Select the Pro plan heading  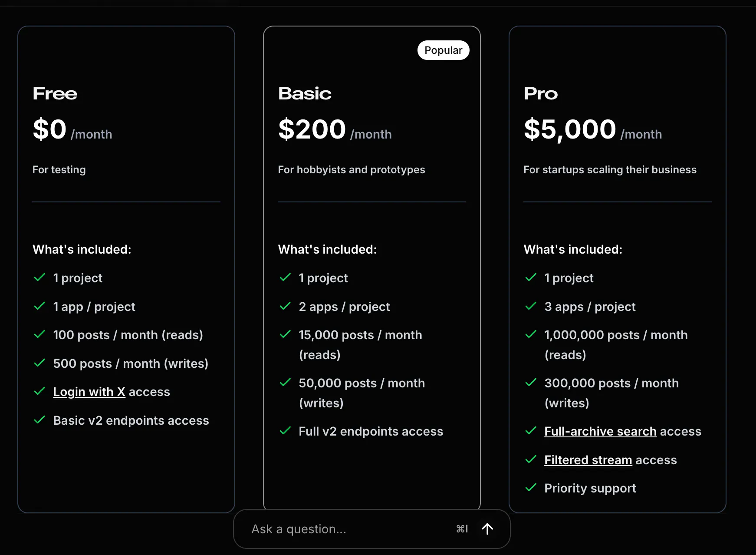click(541, 94)
